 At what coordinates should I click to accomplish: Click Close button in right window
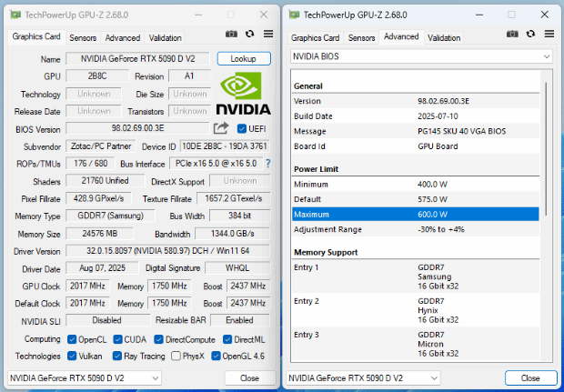(x=530, y=378)
